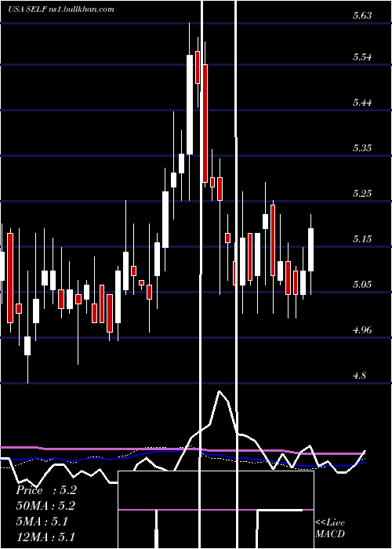Viewport: 392px width, 549px height.
Task: Click the 'USA SELF ns1.bullkhan.com' chart title
Action: 61,9
